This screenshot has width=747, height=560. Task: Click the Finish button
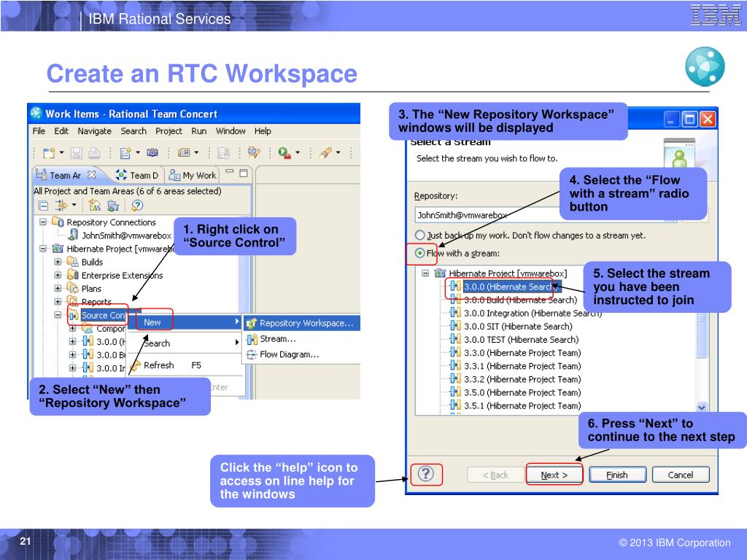617,475
